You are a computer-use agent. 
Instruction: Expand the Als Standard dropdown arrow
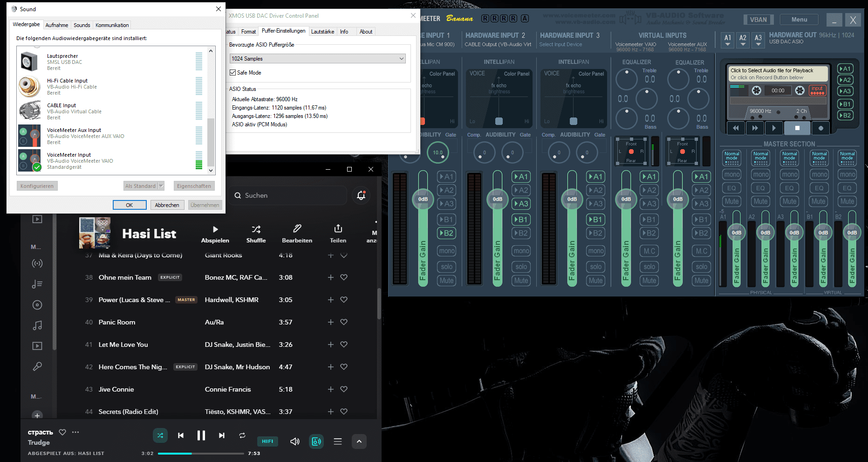[161, 186]
